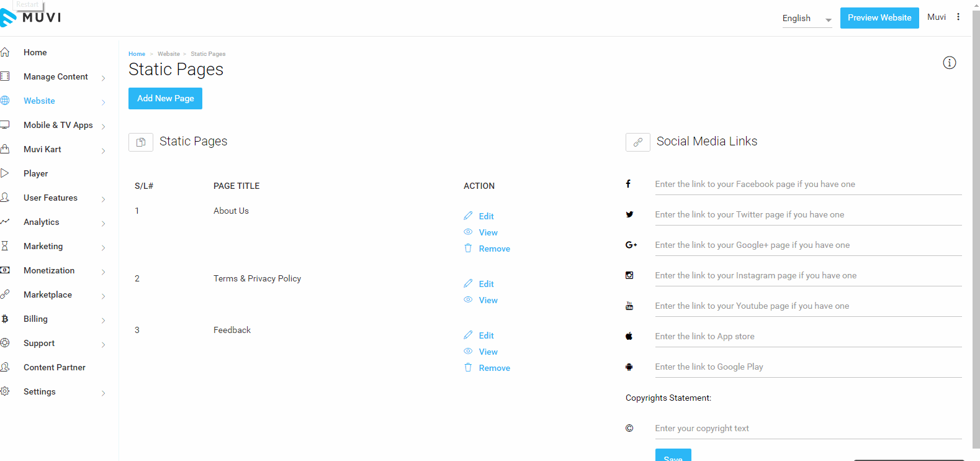Click the Settings gear icon
This screenshot has height=461, width=980.
click(5, 391)
